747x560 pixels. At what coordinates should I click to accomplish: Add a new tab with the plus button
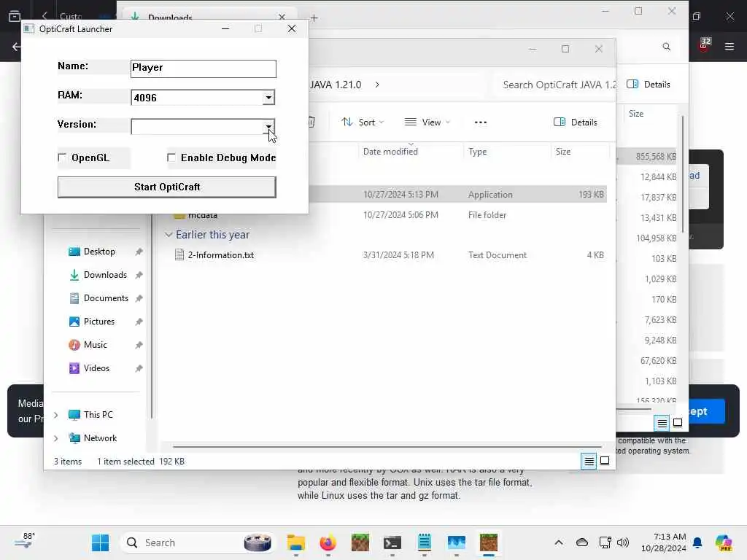point(314,18)
